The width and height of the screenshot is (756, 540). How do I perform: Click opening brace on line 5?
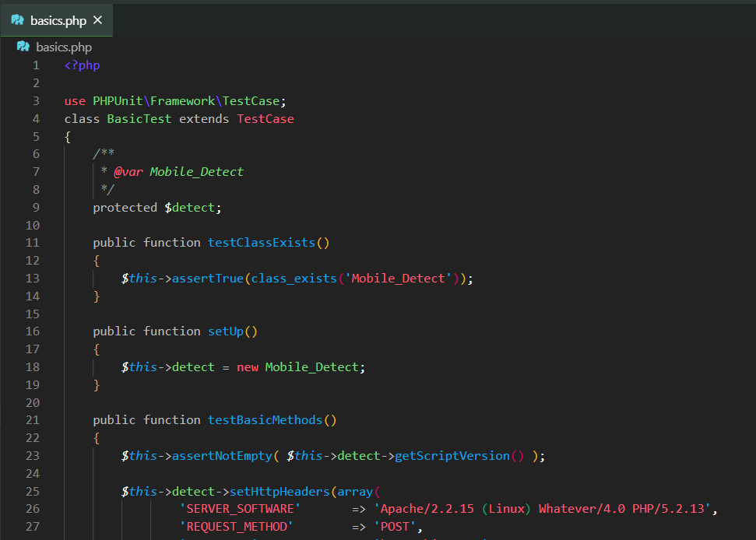tap(68, 137)
